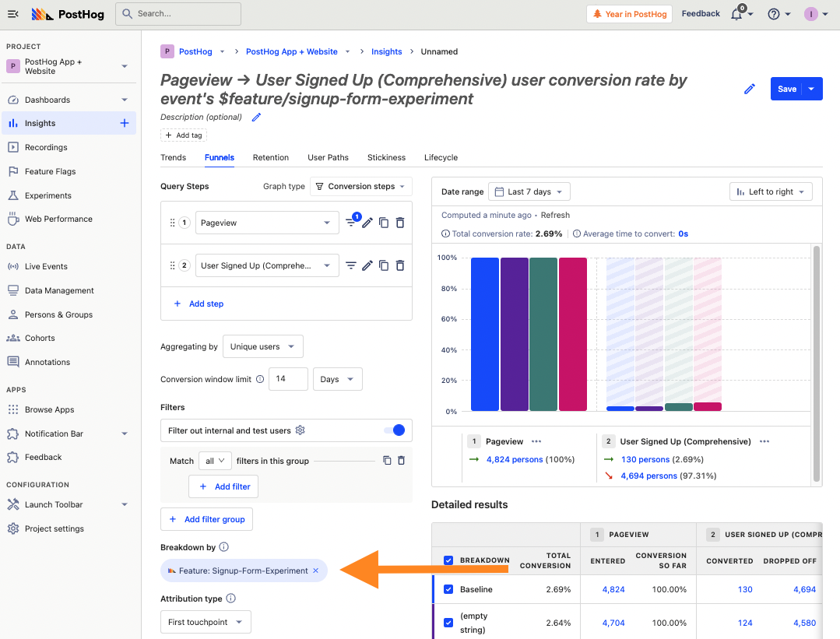Delete the Pageview step with trash icon
Screen dimensions: 840x639
[x=400, y=223]
